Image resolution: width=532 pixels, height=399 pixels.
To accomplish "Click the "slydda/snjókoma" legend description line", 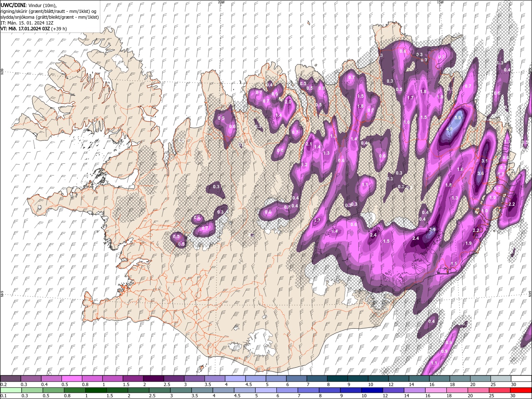I will [x=50, y=17].
